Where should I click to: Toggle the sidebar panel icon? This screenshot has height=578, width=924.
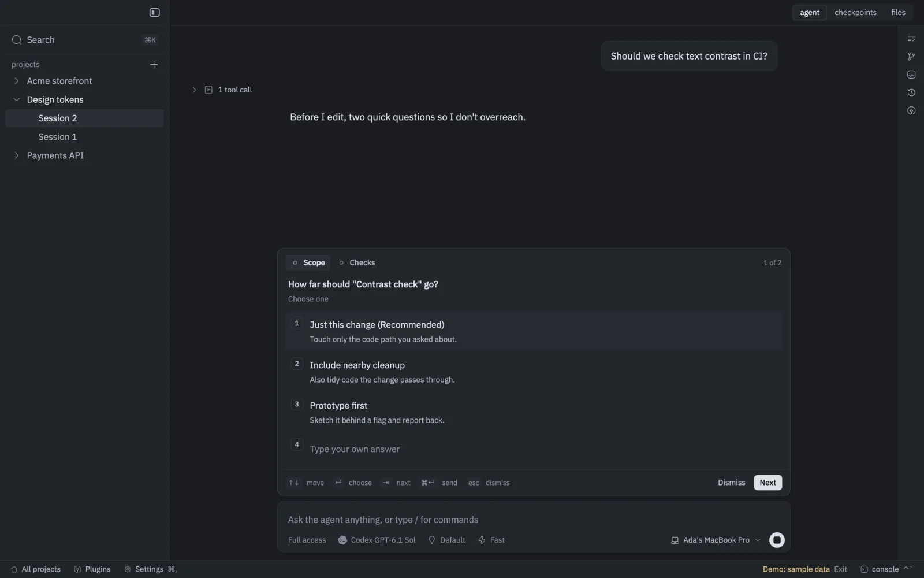(154, 12)
